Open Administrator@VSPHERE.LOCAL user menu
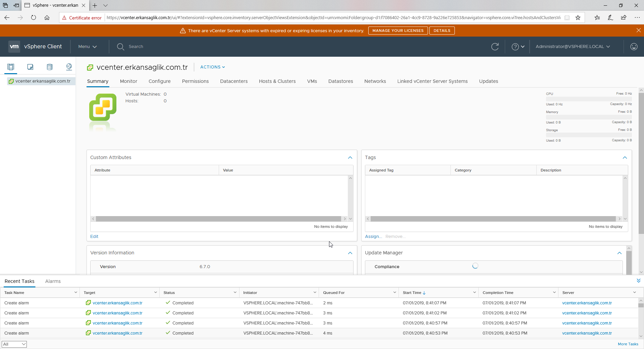The height and width of the screenshot is (349, 644). coord(573,47)
